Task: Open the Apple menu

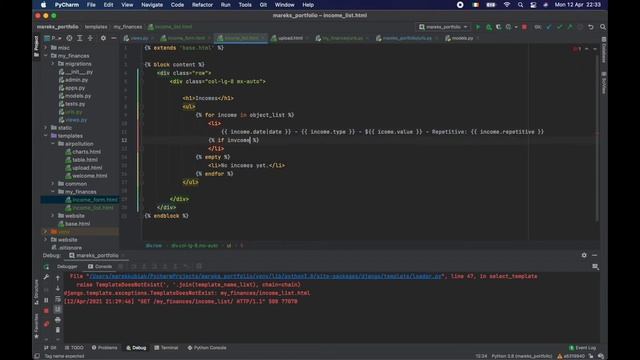Action: [x=43, y=5]
